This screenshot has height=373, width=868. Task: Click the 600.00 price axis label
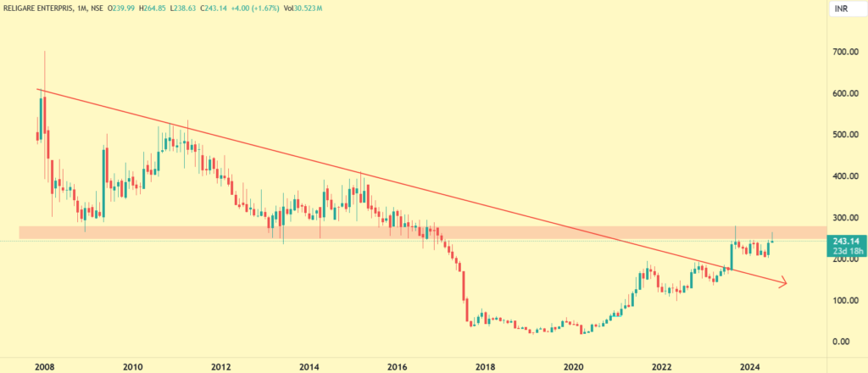point(845,93)
